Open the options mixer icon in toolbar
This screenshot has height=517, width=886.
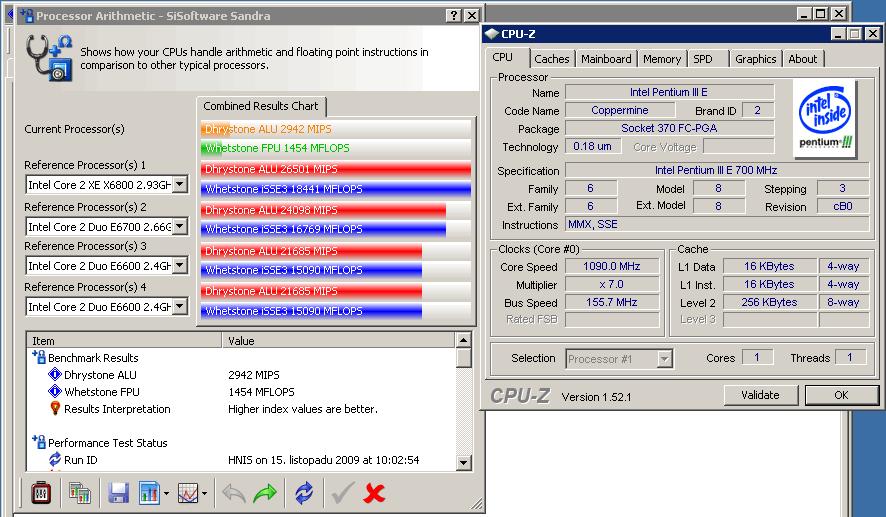(41, 492)
